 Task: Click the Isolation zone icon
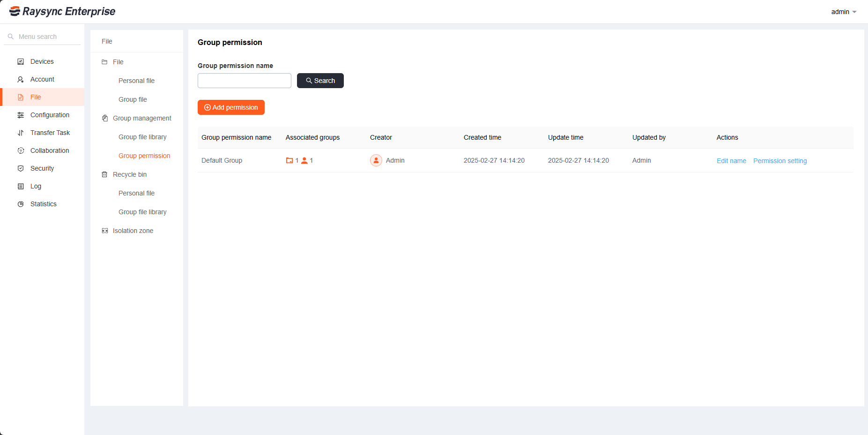pyautogui.click(x=104, y=231)
